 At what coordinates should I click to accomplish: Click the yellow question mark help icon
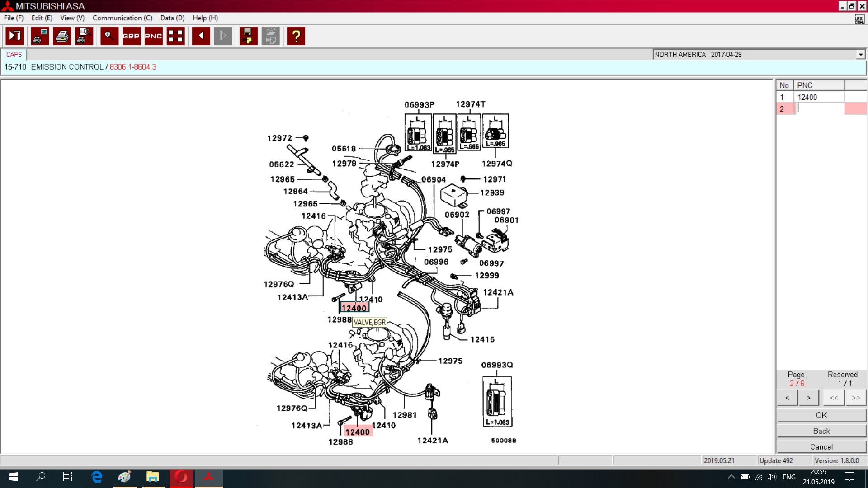pyautogui.click(x=296, y=36)
